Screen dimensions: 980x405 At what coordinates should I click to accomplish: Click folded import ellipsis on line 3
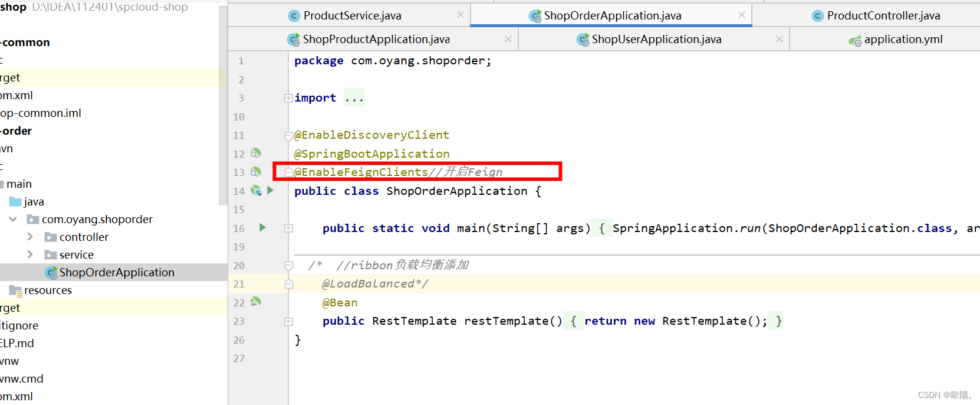(354, 98)
